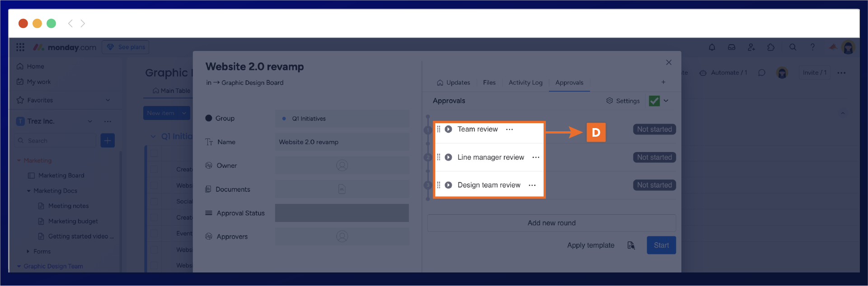Click the Approval Status color cell
868x286 pixels.
click(342, 213)
